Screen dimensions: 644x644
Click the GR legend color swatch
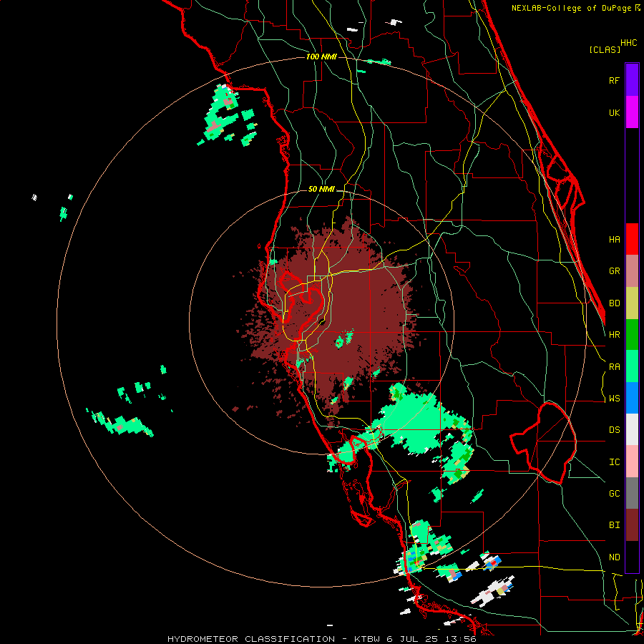click(x=632, y=271)
